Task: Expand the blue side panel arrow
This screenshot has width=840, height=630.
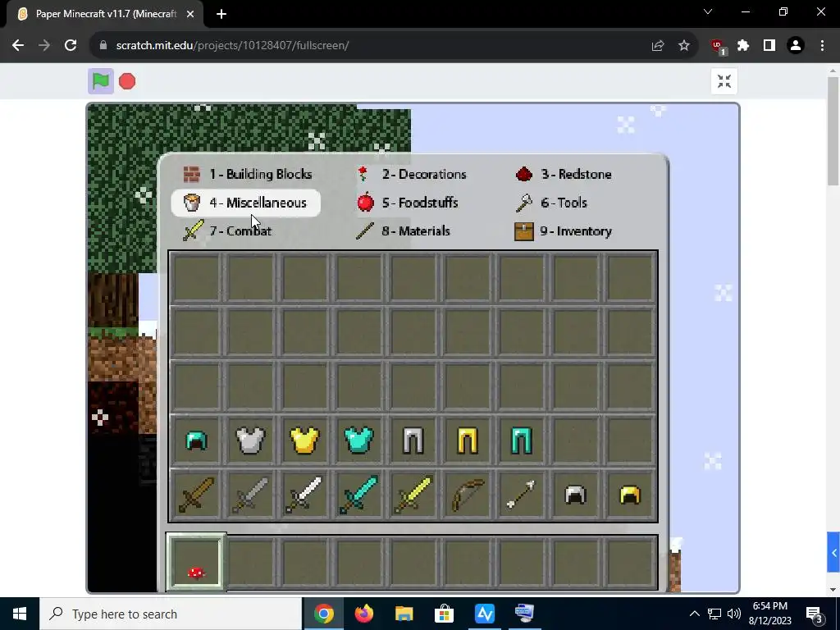Action: pyautogui.click(x=833, y=552)
